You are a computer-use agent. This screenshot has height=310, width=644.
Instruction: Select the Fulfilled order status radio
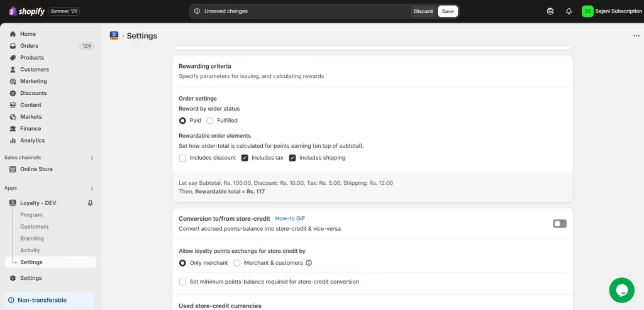pos(210,121)
